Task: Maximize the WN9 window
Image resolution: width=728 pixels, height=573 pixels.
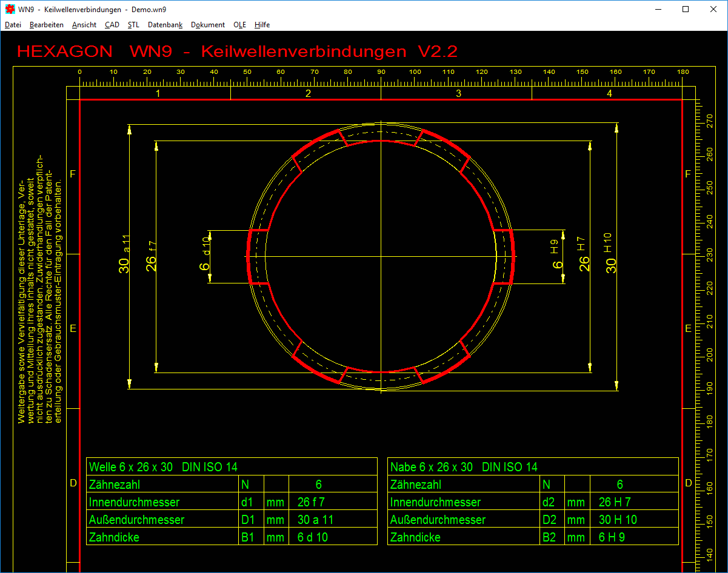Action: 686,9
